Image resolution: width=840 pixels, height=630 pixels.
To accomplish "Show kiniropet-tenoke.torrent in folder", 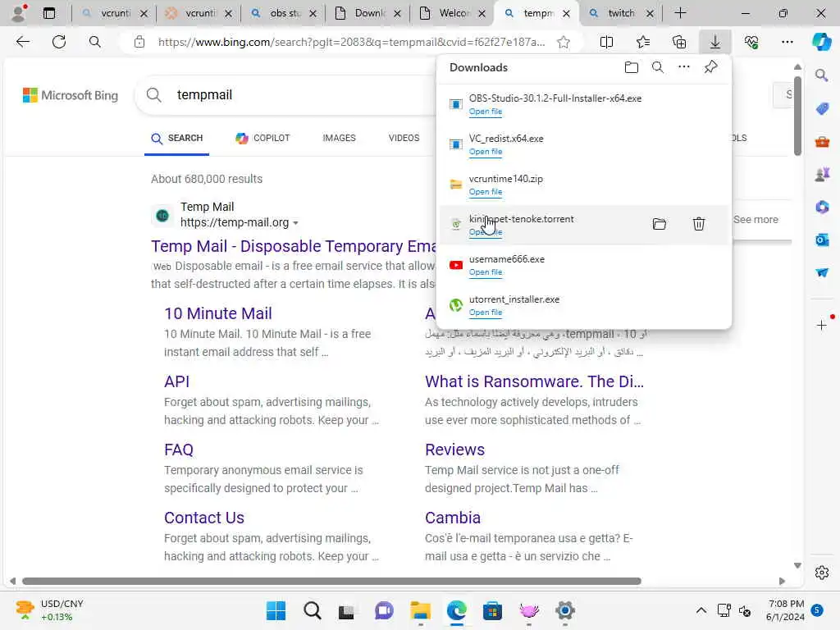I will [x=660, y=224].
